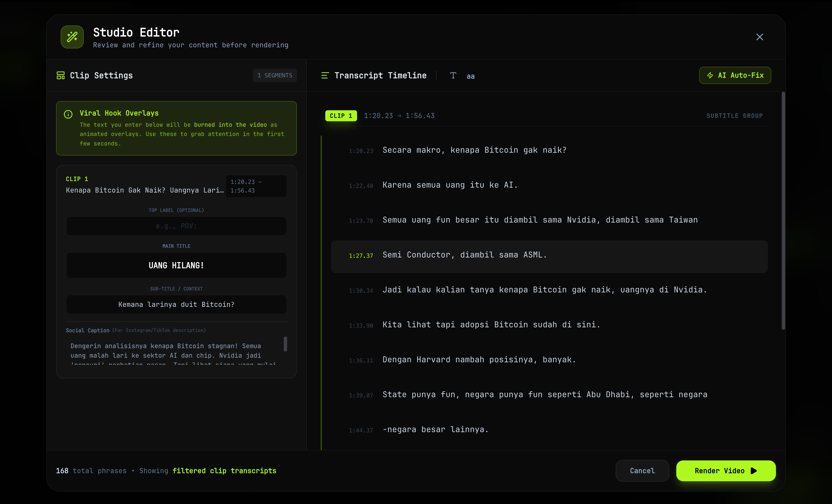Image resolution: width=832 pixels, height=504 pixels.
Task: Click the Transcript Timeline lines icon
Action: click(x=324, y=75)
